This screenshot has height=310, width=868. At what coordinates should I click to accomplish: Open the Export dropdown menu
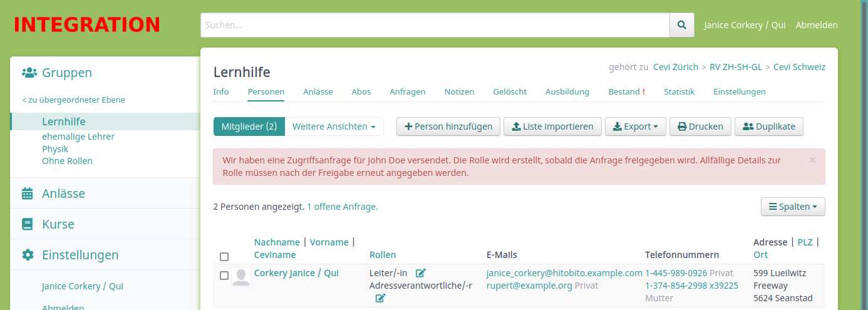coord(635,127)
